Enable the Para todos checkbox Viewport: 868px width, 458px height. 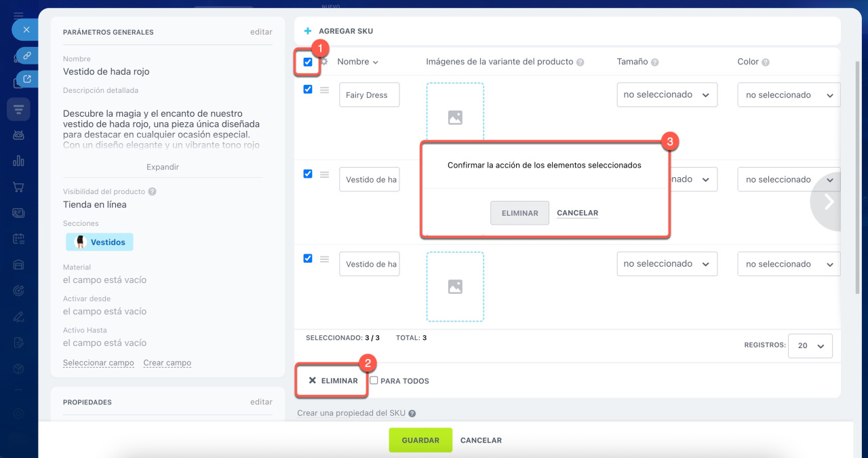[374, 381]
